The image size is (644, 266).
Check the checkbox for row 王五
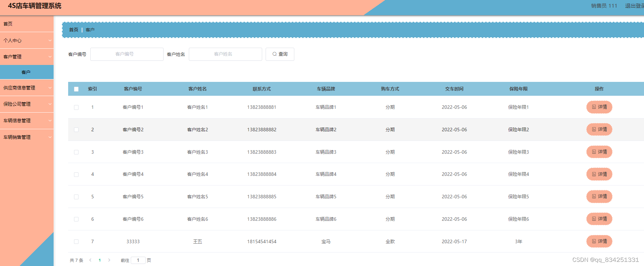pos(76,242)
